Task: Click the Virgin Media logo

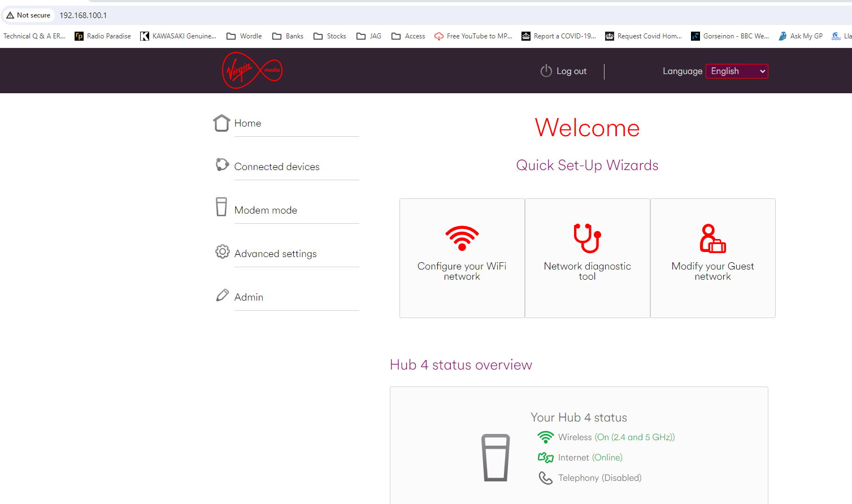Action: click(252, 70)
